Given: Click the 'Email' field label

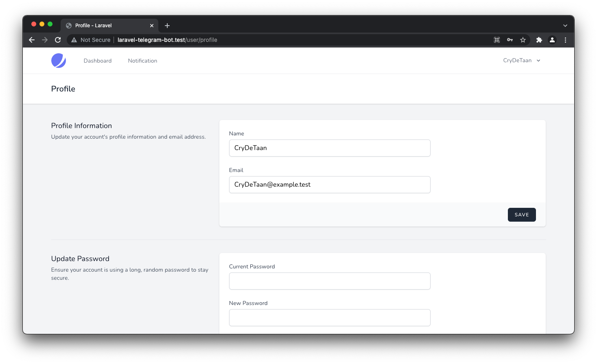Looking at the screenshot, I should pos(236,170).
